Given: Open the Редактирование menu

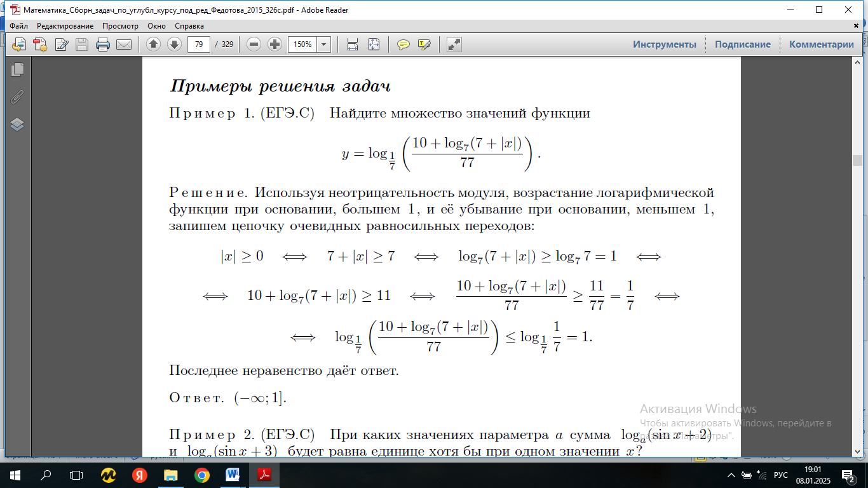Looking at the screenshot, I should [x=65, y=26].
